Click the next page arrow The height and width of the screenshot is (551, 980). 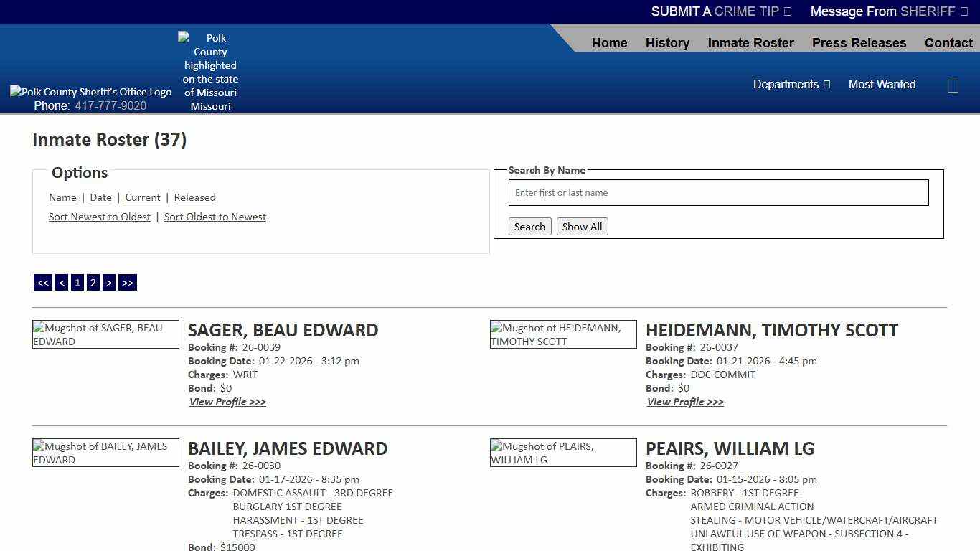[108, 282]
